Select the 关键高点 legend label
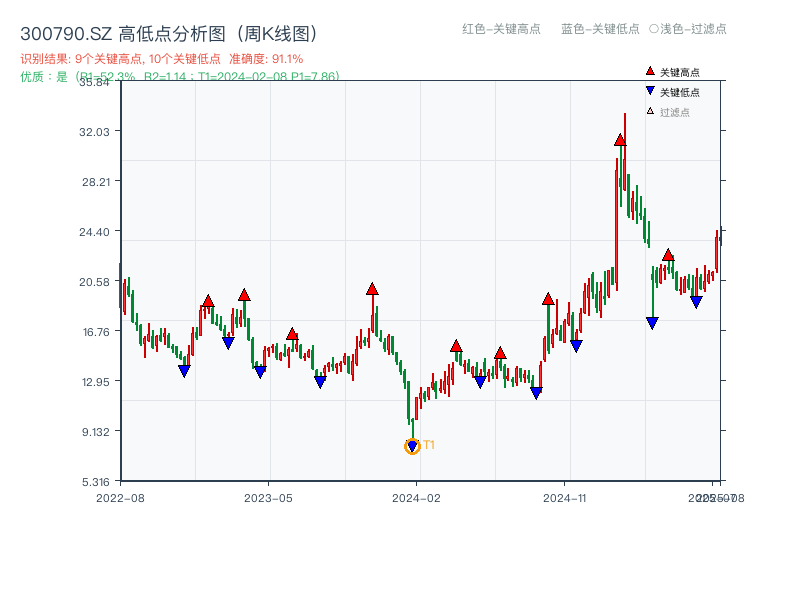The width and height of the screenshot is (800, 600). click(680, 72)
